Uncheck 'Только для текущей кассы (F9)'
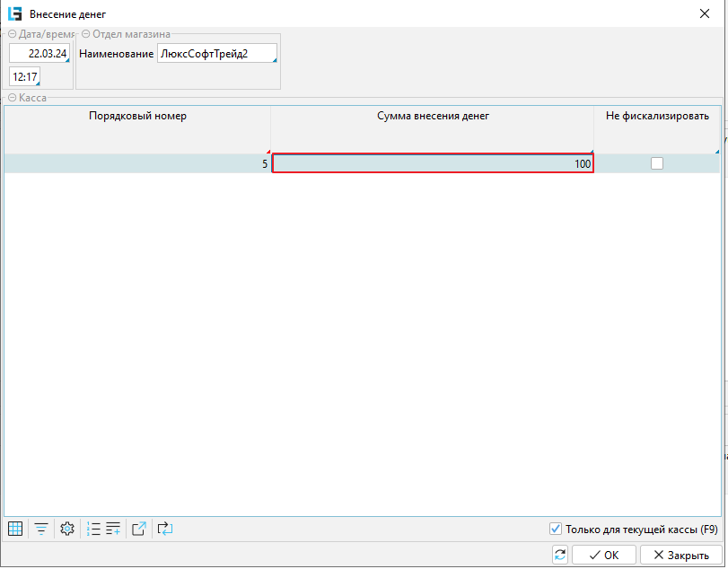The width and height of the screenshot is (728, 569). (555, 529)
